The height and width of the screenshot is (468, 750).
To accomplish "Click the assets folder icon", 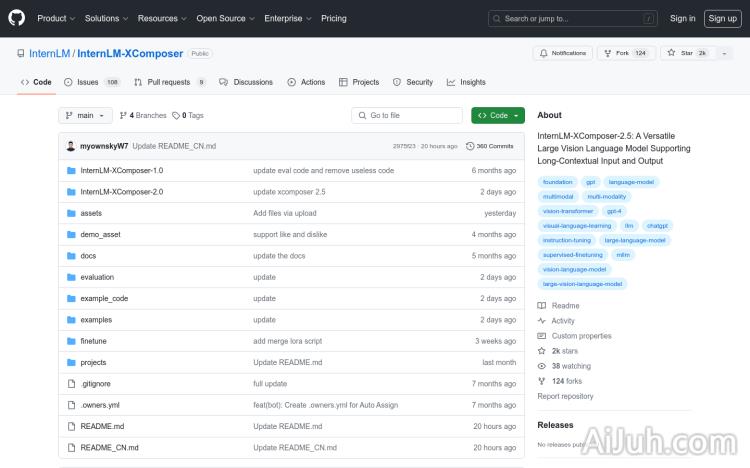I will tap(71, 213).
